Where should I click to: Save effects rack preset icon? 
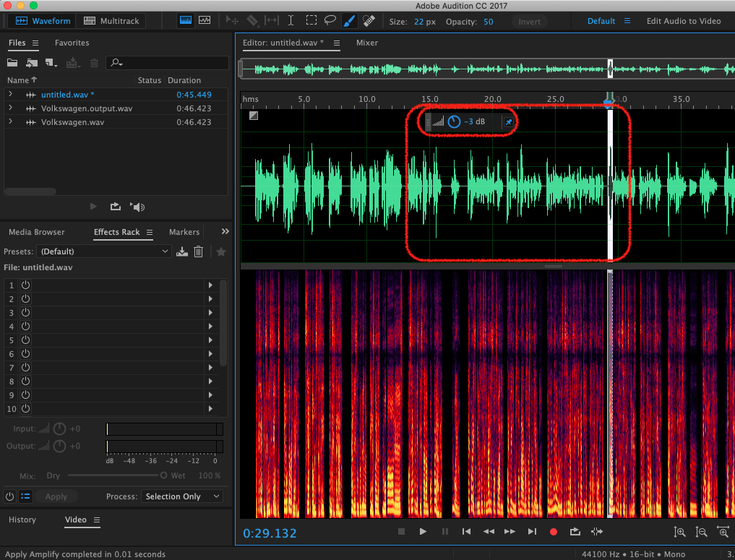click(x=182, y=251)
